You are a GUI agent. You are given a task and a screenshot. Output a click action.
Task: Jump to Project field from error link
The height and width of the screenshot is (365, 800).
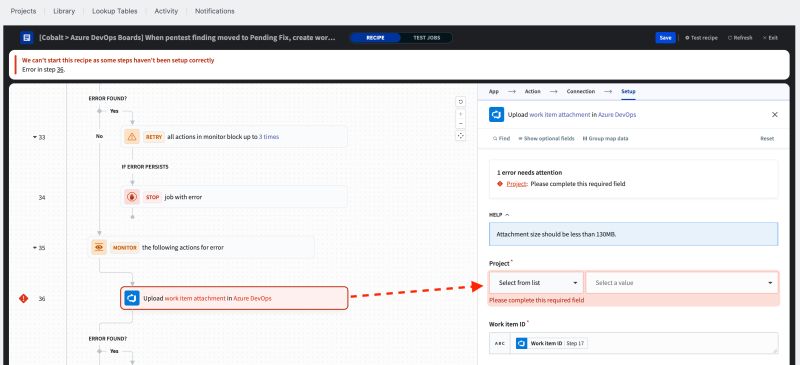point(516,184)
